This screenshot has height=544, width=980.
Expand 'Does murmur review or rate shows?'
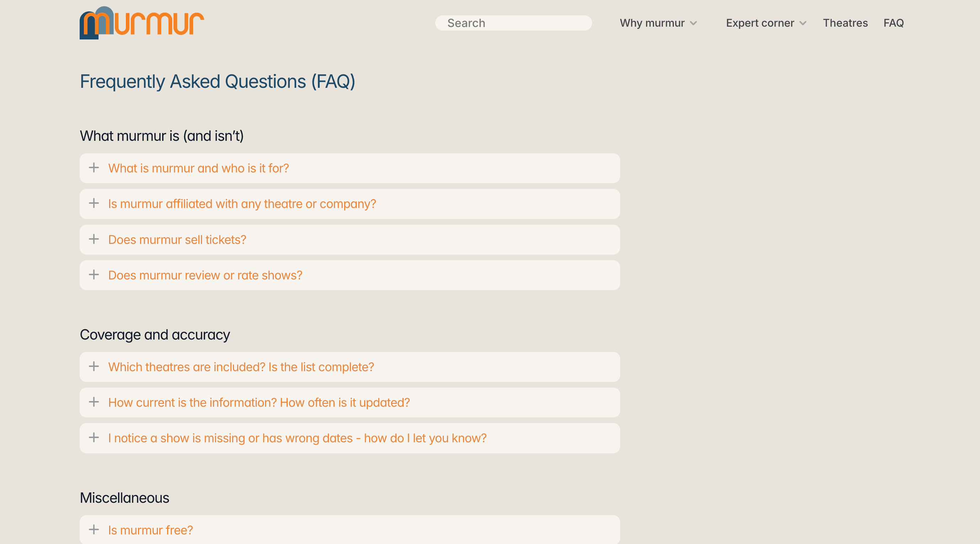tap(350, 276)
